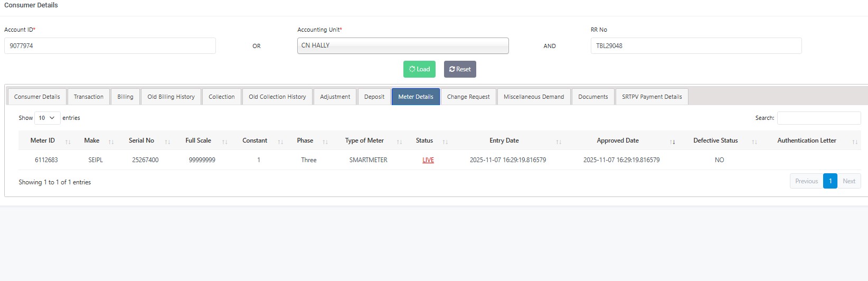Image resolution: width=868 pixels, height=281 pixels.
Task: Click the Reset button
Action: [460, 69]
